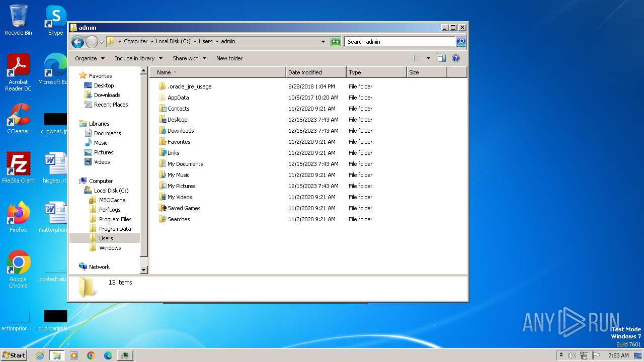The width and height of the screenshot is (644, 362).
Task: Click Users in the address breadcrumb
Action: (x=205, y=42)
